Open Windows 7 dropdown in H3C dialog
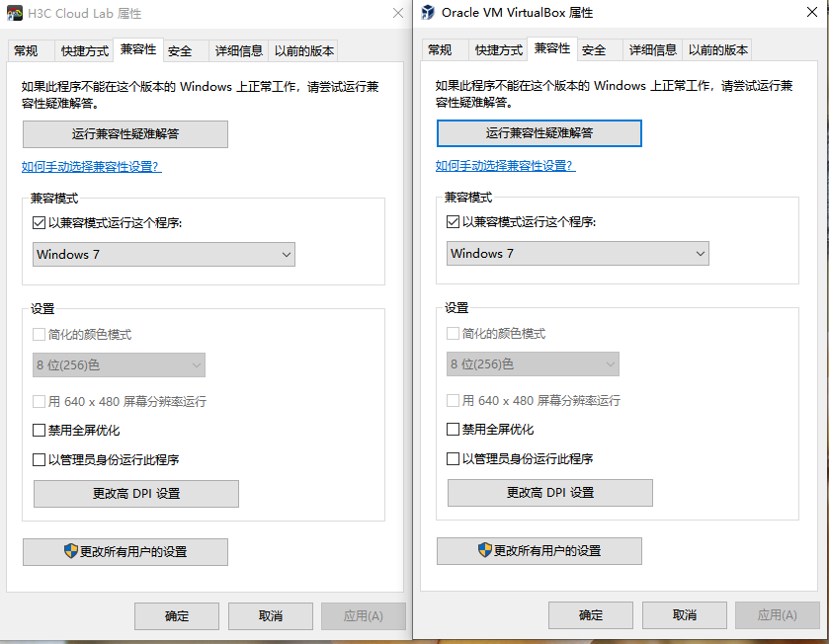 pyautogui.click(x=164, y=255)
